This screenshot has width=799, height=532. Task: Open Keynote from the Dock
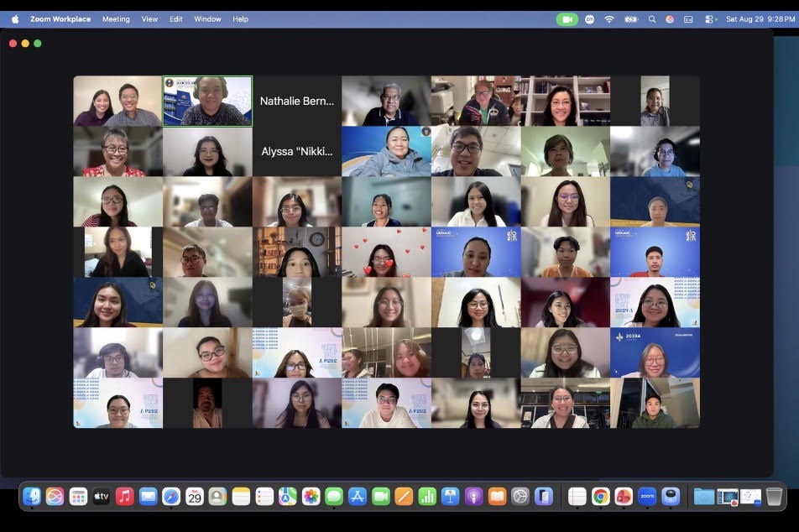click(x=451, y=496)
